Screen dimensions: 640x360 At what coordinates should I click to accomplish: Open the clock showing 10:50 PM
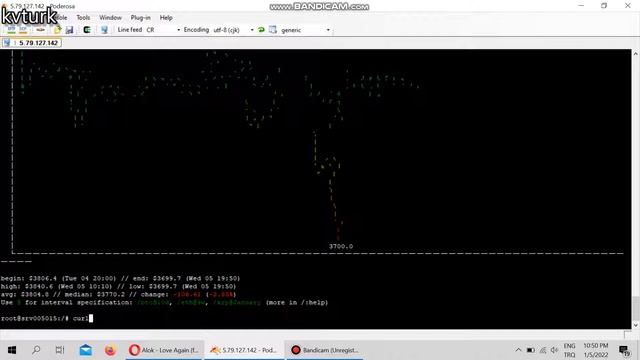[596, 350]
